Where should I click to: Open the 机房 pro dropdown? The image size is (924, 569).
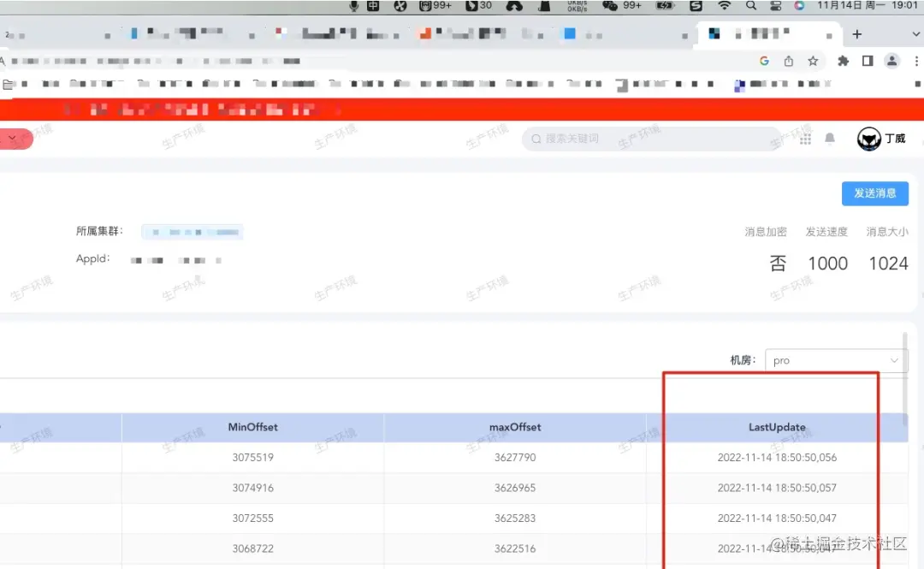click(x=836, y=360)
